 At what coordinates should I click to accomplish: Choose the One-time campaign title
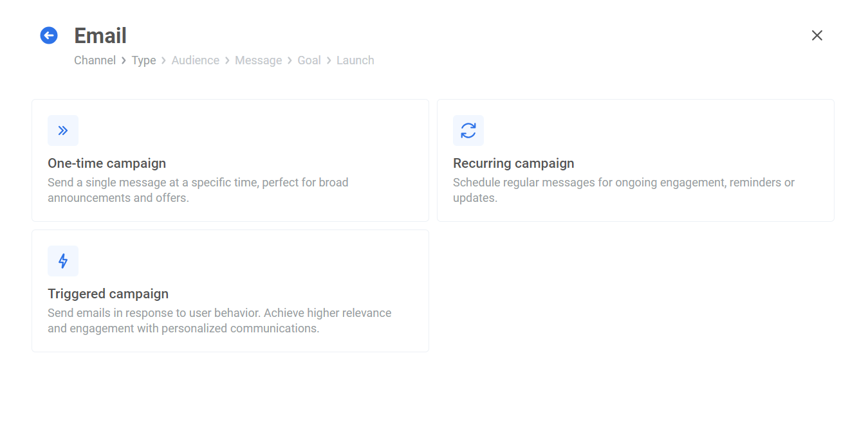(107, 163)
